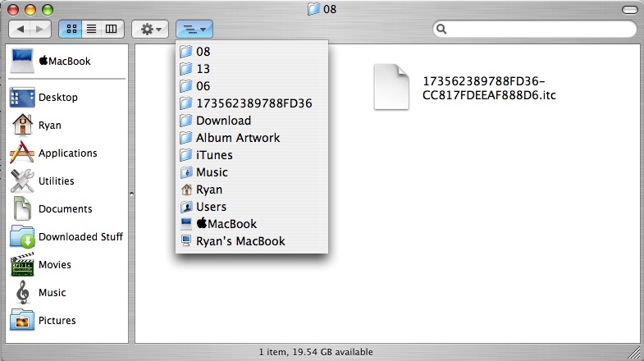Click the 08 folder icon in title bar
The width and height of the screenshot is (644, 361).
[x=313, y=9]
